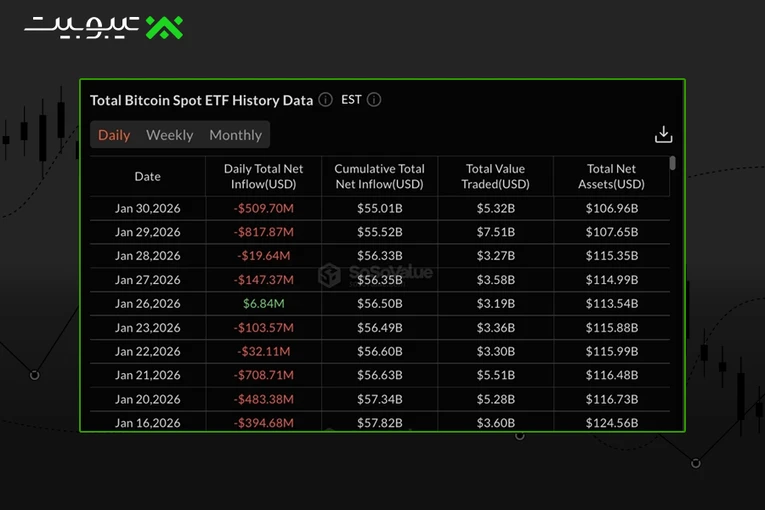
Task: Click Daily Total Net Inflow column header
Action: pos(263,177)
